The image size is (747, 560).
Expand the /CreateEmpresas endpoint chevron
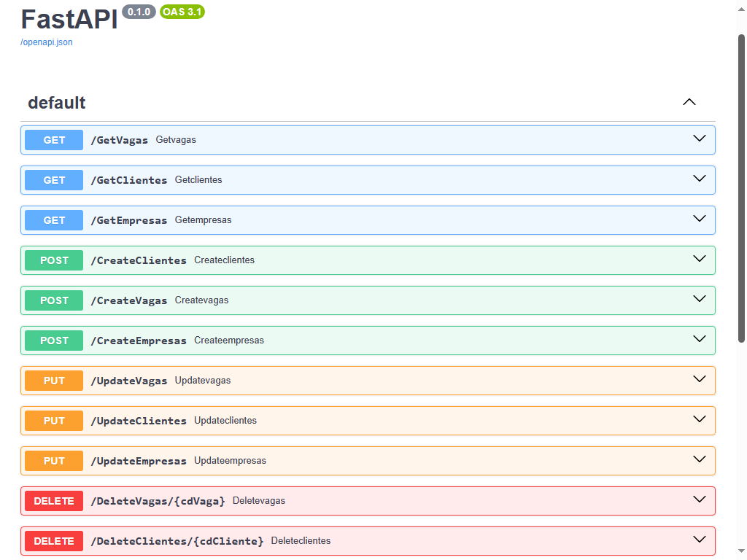tap(699, 338)
